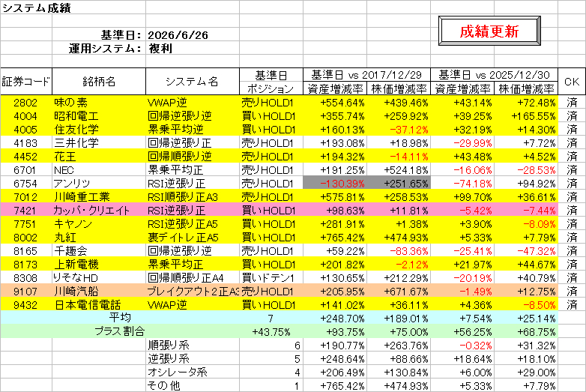Screen dimensions: 586x392
Task: Click the CK column header
Action: click(572, 82)
